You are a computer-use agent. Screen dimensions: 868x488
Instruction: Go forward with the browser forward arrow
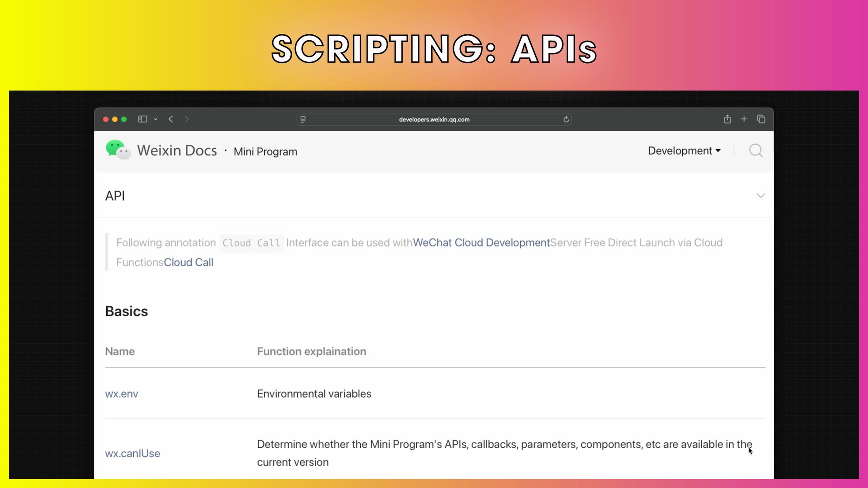187,119
